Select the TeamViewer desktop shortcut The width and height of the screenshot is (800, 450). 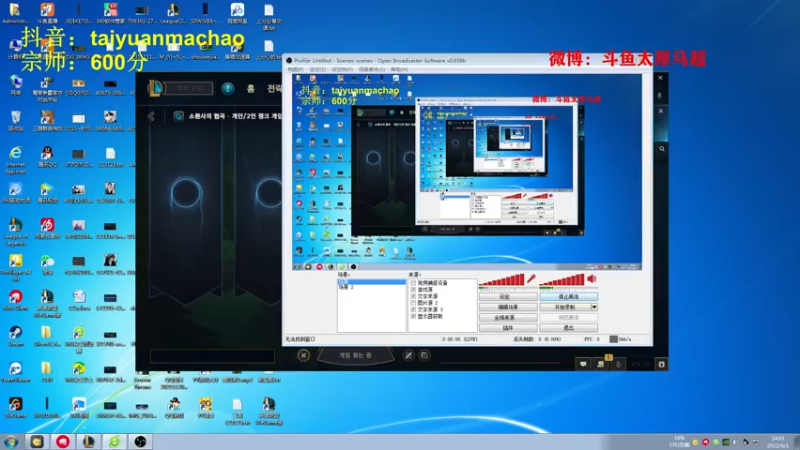point(15,372)
